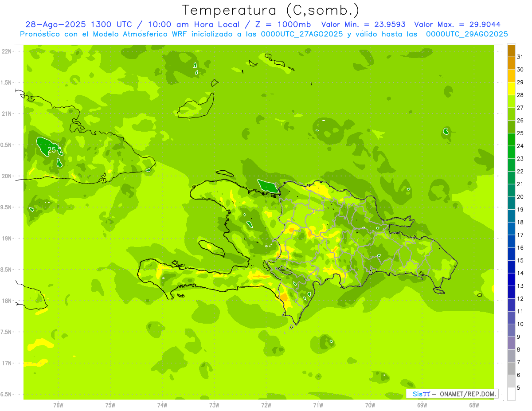This screenshot has width=532, height=411.
Task: Click the "23" label on the color legend
Action: click(x=520, y=159)
